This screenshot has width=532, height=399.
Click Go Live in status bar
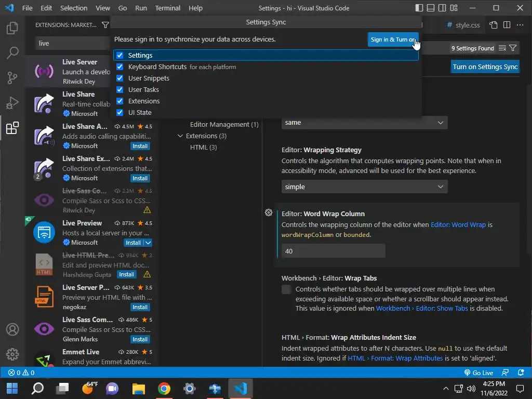[x=478, y=373]
